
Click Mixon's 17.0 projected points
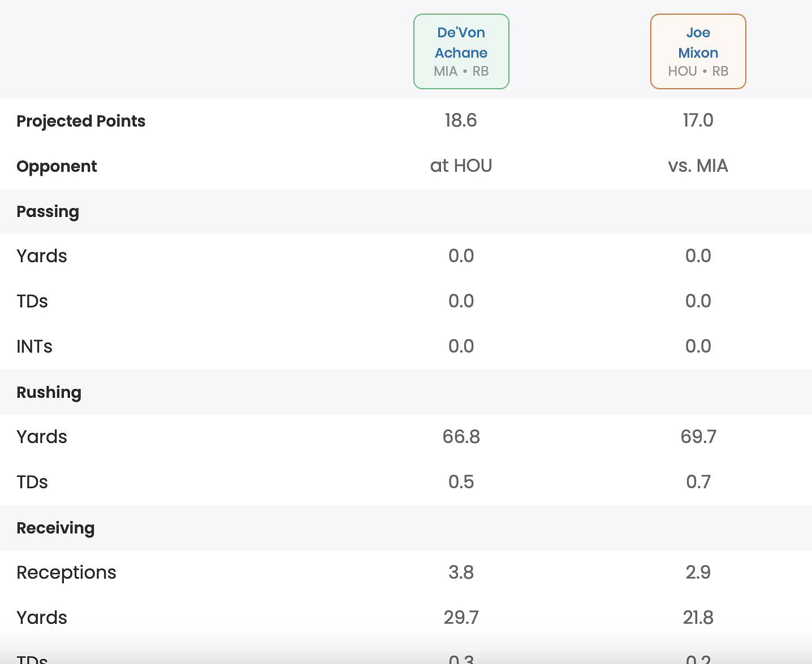(698, 120)
